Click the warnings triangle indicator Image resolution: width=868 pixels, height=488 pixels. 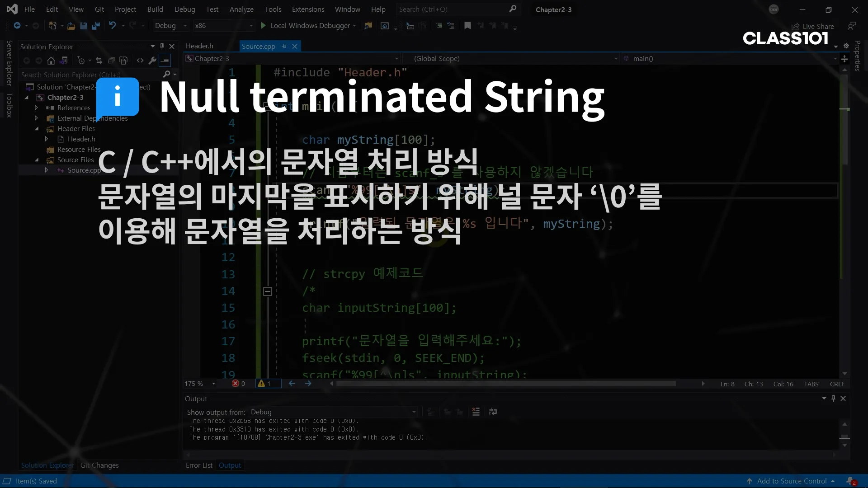pyautogui.click(x=261, y=384)
